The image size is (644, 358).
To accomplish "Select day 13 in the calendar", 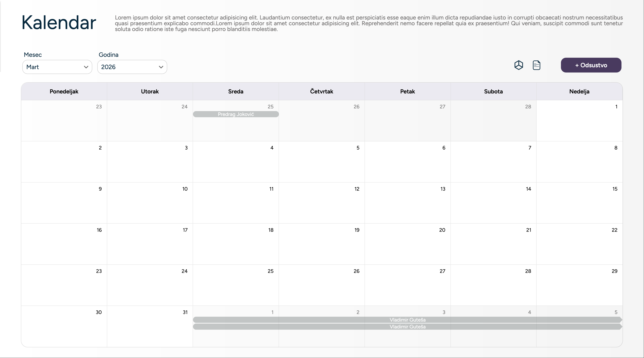I will (x=407, y=203).
